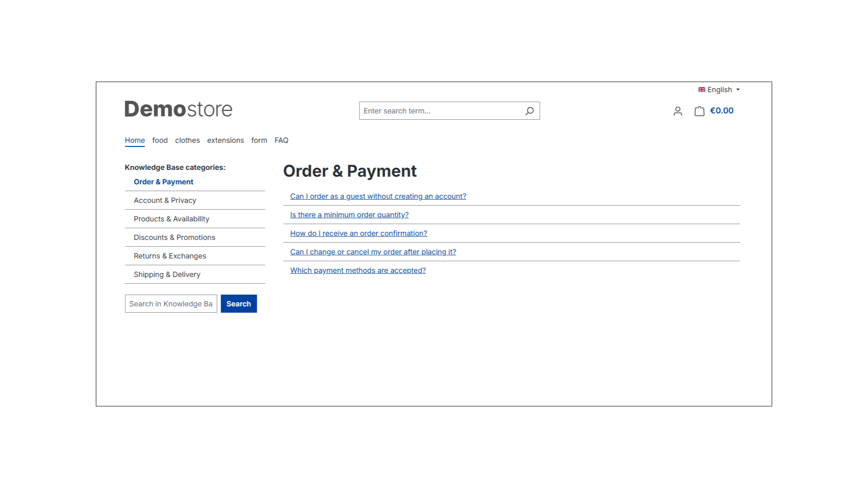Open the guest order question link
The width and height of the screenshot is (868, 488).
click(378, 197)
